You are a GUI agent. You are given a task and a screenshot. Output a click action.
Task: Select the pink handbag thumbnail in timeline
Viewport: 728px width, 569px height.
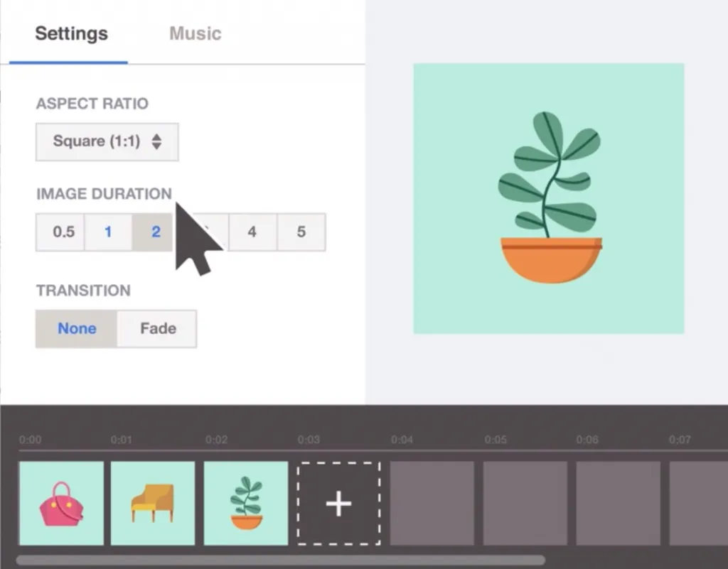pyautogui.click(x=61, y=504)
